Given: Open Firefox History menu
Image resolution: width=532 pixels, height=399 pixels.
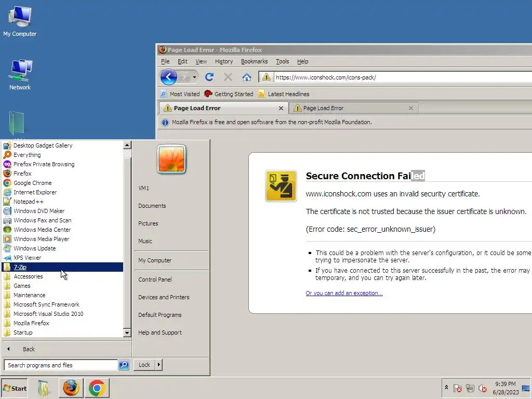Looking at the screenshot, I should 224,61.
